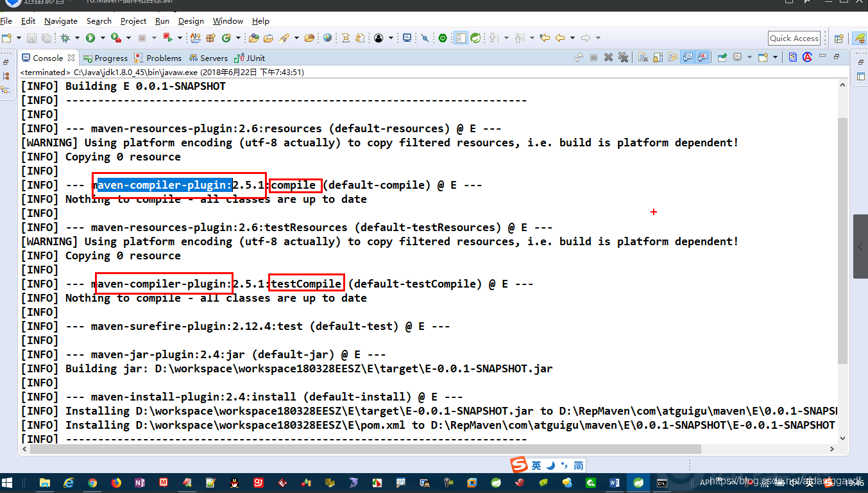Toggle show console when standard error changes
Screen dimensions: 868x493
pyautogui.click(x=702, y=57)
